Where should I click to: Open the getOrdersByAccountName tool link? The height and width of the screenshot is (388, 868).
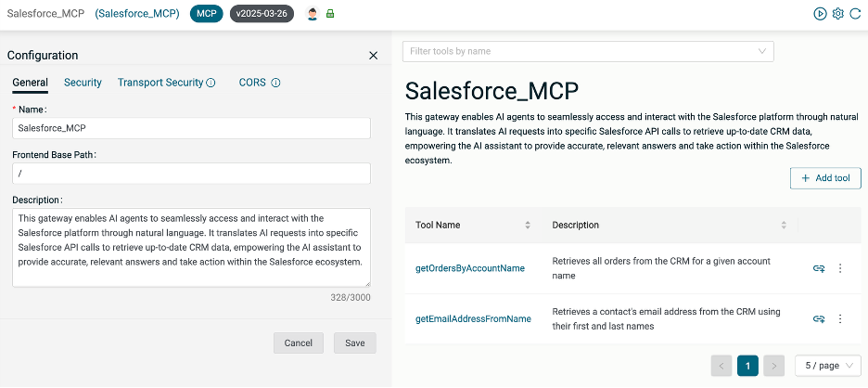click(469, 268)
